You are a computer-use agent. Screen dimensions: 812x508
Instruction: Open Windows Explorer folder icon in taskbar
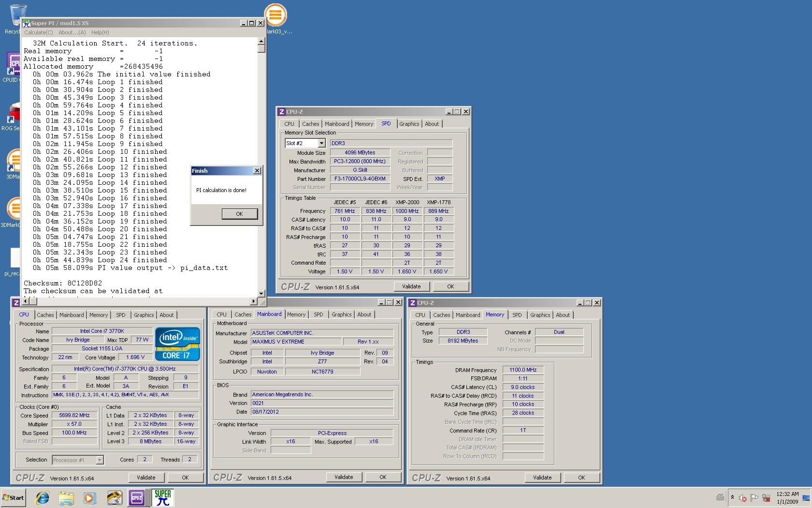(x=66, y=497)
